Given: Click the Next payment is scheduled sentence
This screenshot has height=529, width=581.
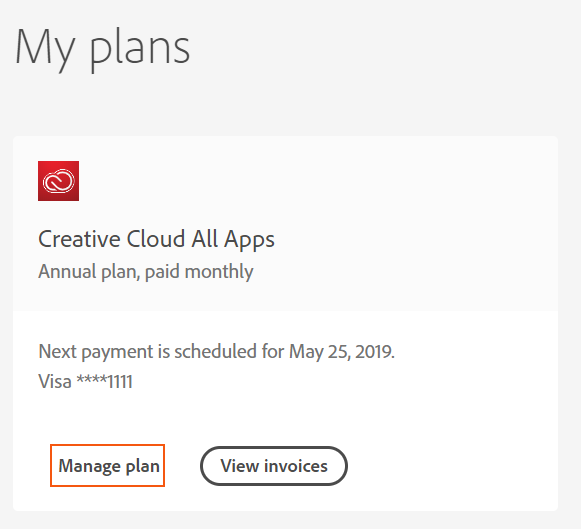Looking at the screenshot, I should coord(216,351).
